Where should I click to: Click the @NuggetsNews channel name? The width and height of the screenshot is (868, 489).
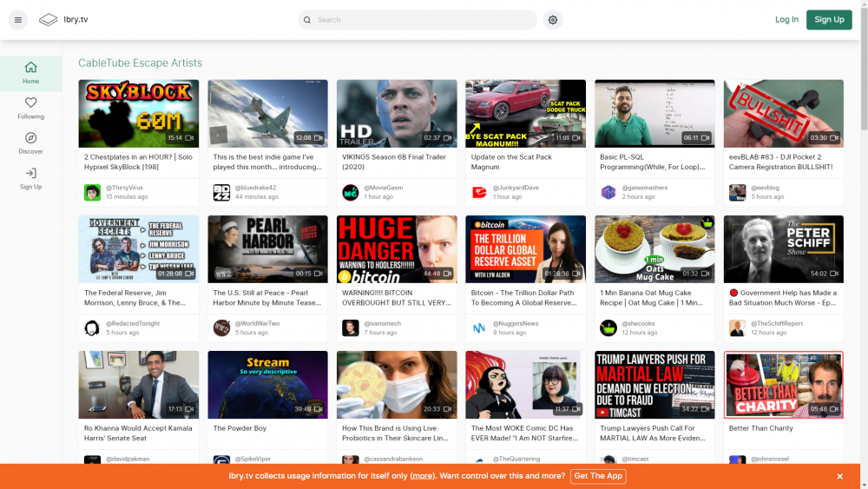516,323
